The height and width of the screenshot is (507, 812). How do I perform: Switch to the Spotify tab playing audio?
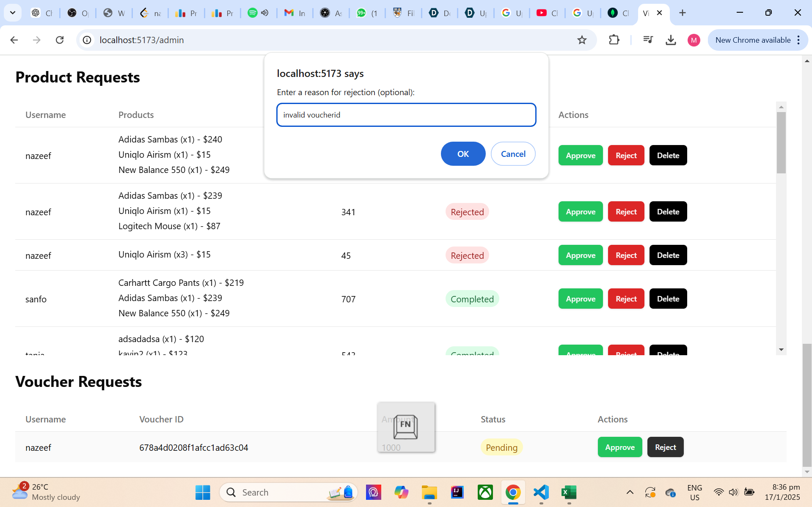pos(259,13)
